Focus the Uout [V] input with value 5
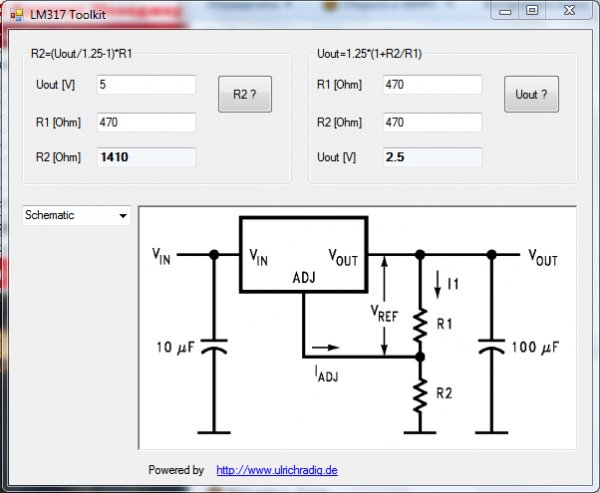The height and width of the screenshot is (493, 600). pyautogui.click(x=147, y=85)
